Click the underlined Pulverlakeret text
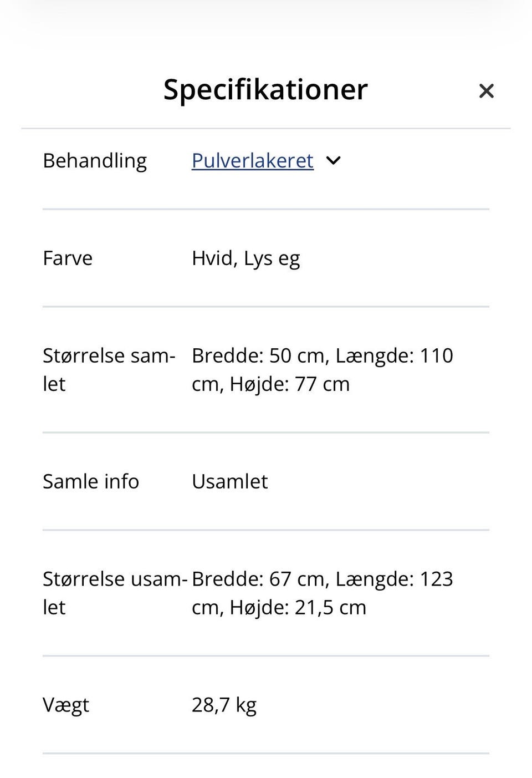This screenshot has height=778, width=532. 252,160
